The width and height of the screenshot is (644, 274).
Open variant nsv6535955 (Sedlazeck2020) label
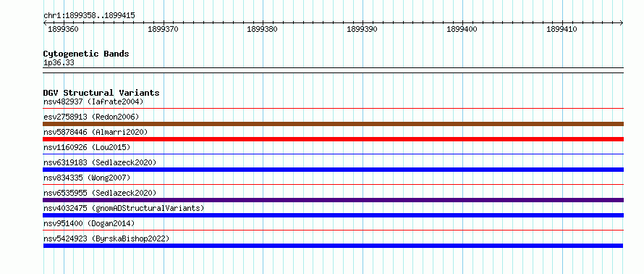[100, 193]
